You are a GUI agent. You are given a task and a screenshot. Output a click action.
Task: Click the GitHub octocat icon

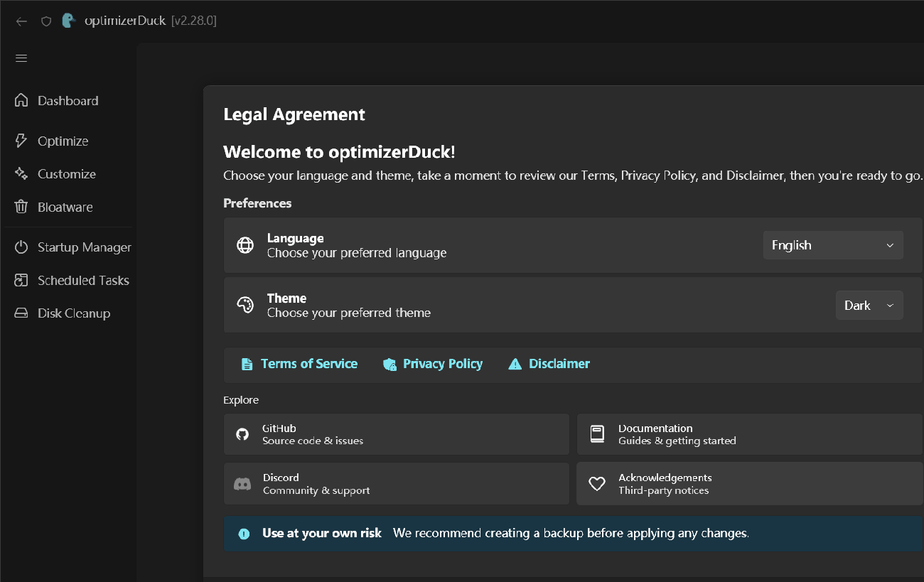coord(242,434)
